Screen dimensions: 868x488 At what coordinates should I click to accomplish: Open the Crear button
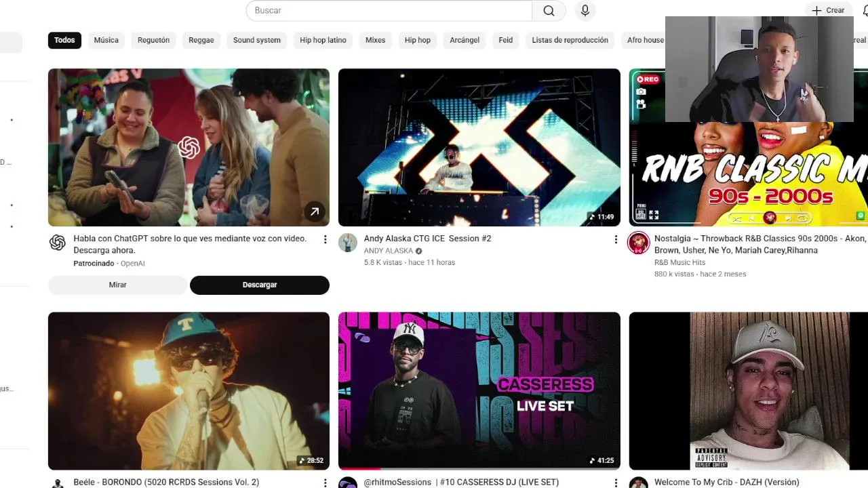click(829, 10)
